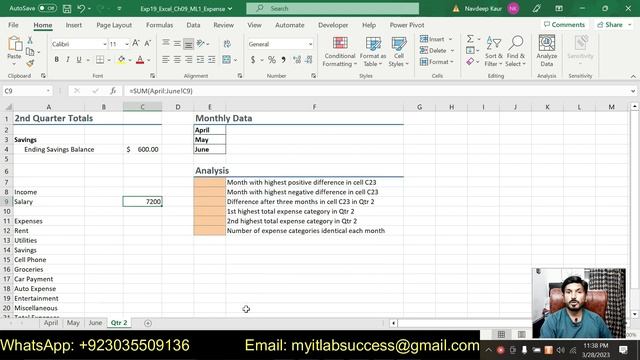This screenshot has width=640, height=360.
Task: Open the Power Pivot ribbon tab
Action: [407, 25]
